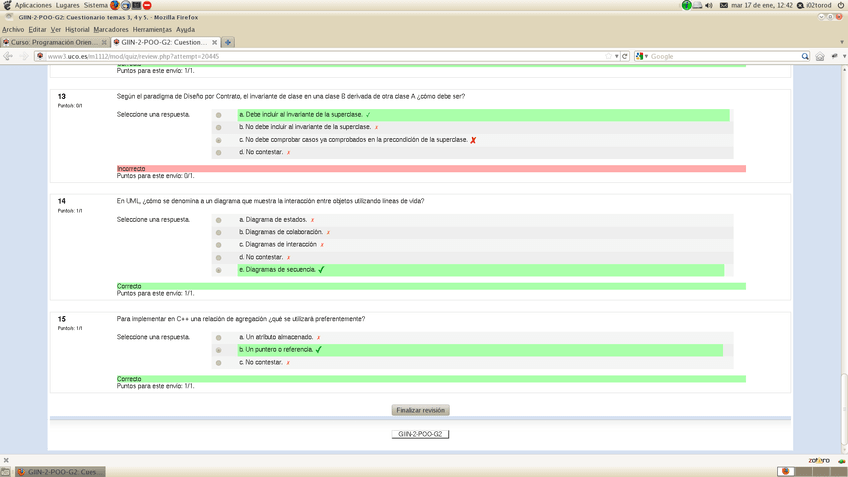Click the power shutdown icon in top panel
The height and width of the screenshot is (477, 848).
[x=840, y=5]
